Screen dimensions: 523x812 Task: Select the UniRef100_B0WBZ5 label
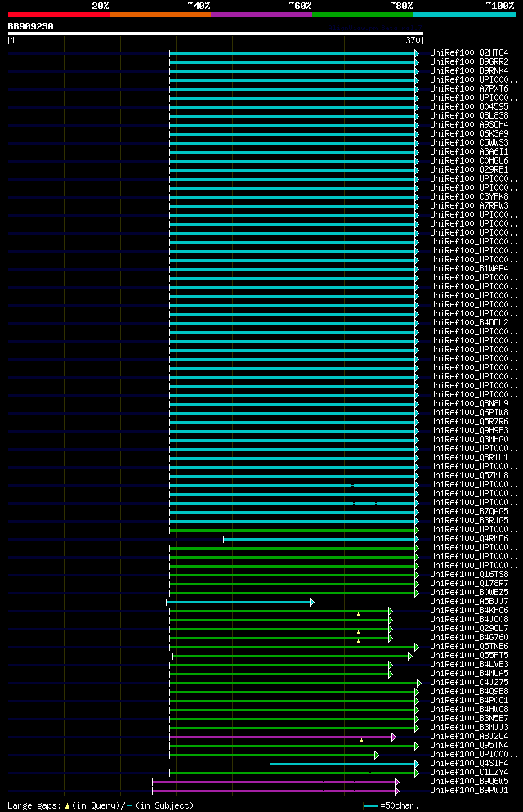(x=469, y=592)
